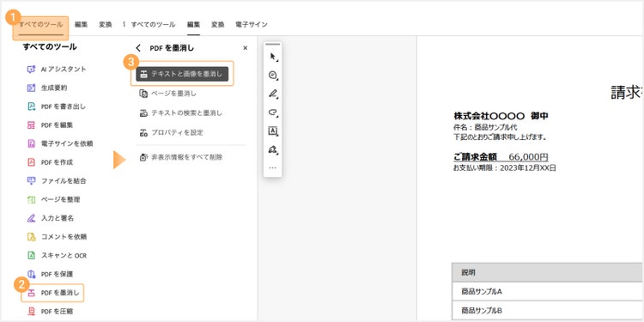
Task: Click 株式会社〇〇〇〇 御中 text
Action: [x=501, y=116]
